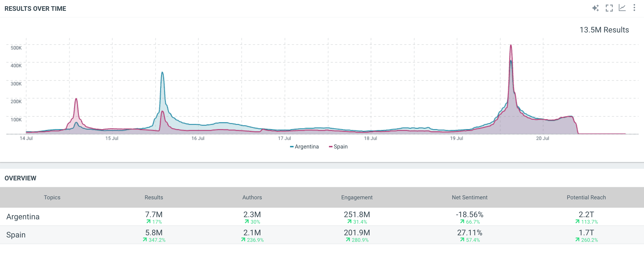The width and height of the screenshot is (644, 258).
Task: Toggle Spain series in chart legend
Action: [338, 147]
